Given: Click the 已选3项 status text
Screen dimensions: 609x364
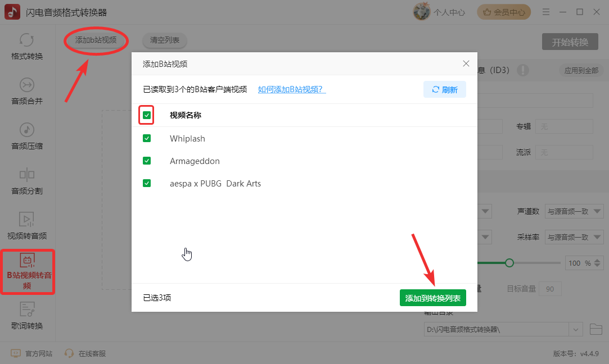Looking at the screenshot, I should 157,298.
